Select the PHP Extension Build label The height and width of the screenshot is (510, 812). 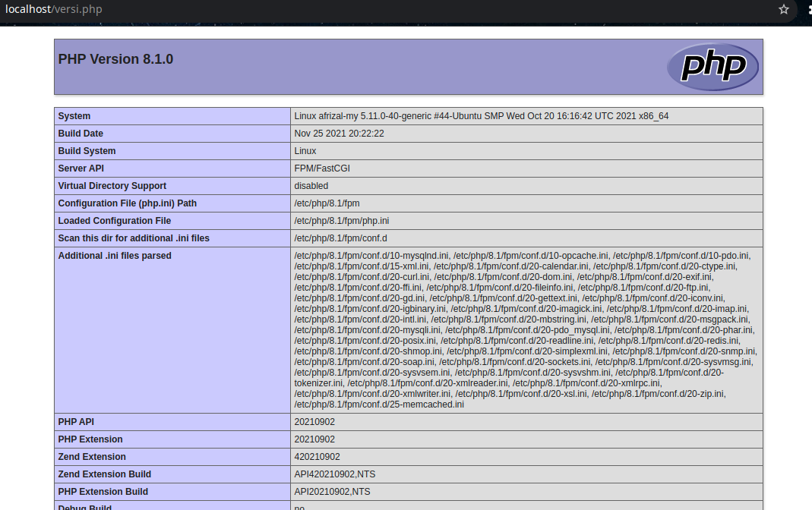click(x=103, y=491)
